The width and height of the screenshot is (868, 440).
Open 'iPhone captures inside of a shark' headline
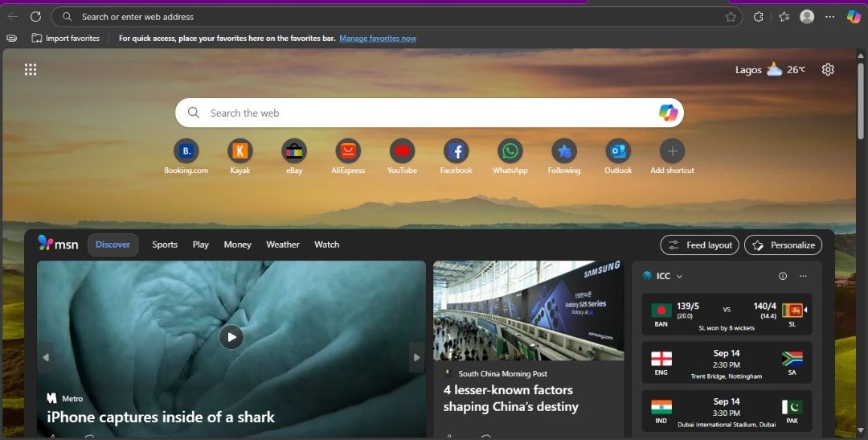pos(161,417)
